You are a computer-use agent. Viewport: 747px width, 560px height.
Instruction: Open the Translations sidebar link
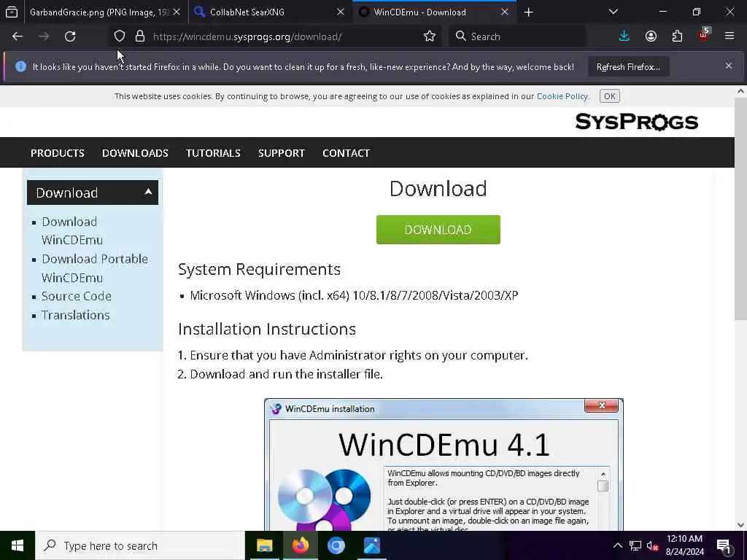click(x=75, y=315)
